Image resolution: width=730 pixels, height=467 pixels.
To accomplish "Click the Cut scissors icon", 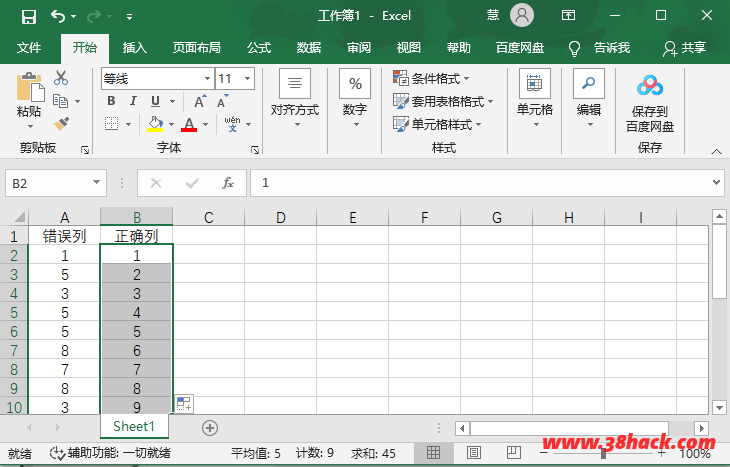I will (x=61, y=78).
